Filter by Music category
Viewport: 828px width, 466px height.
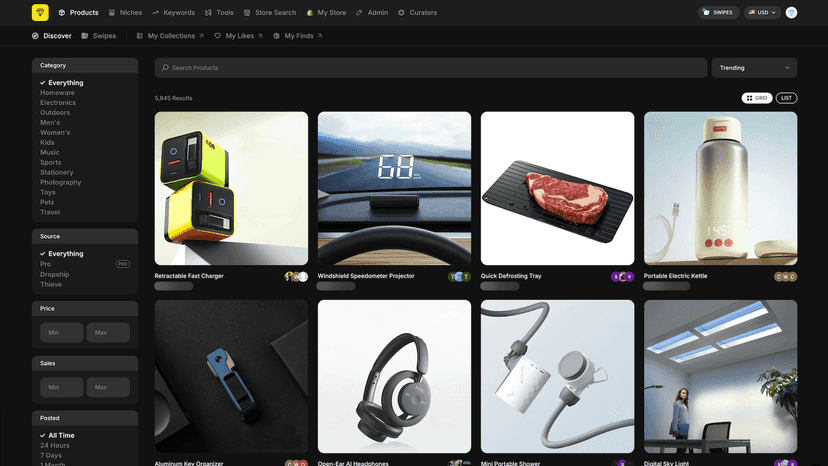[x=50, y=152]
